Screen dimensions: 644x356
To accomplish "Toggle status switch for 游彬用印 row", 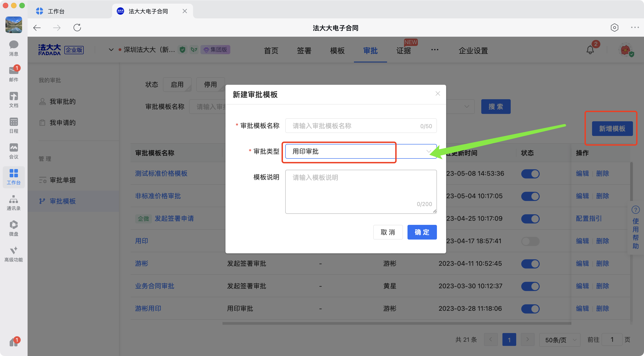I will point(530,309).
